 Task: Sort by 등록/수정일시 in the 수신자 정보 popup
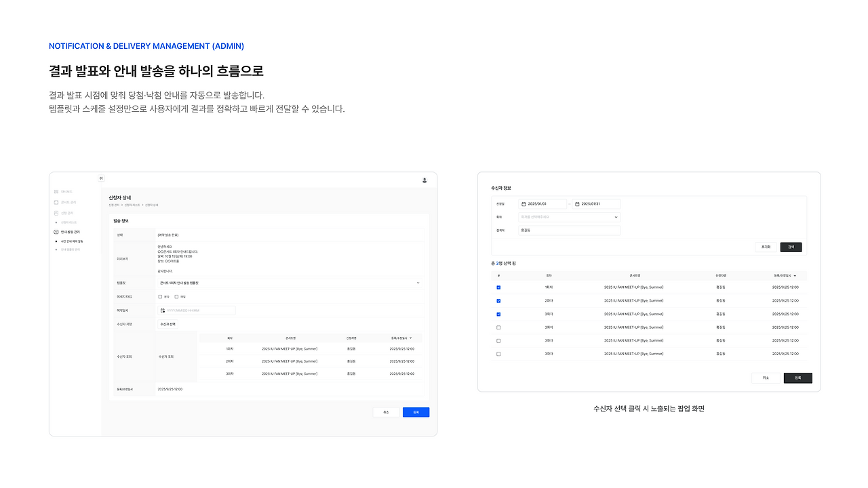pos(785,276)
